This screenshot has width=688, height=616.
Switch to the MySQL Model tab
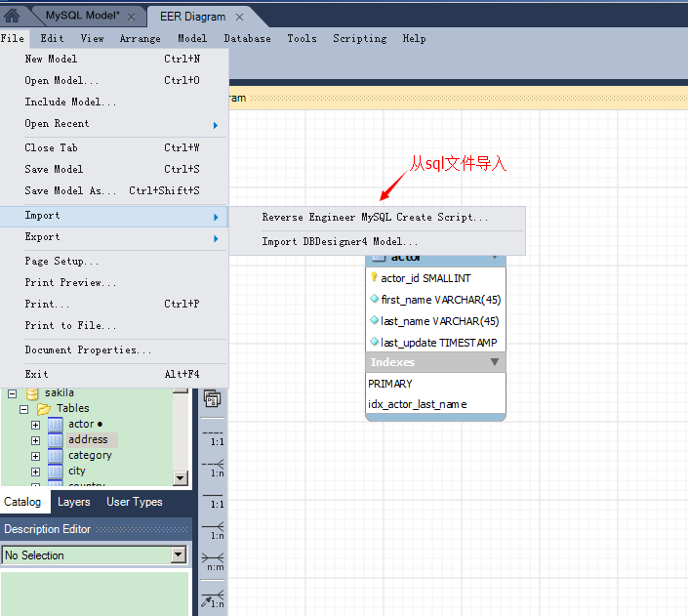click(x=83, y=16)
